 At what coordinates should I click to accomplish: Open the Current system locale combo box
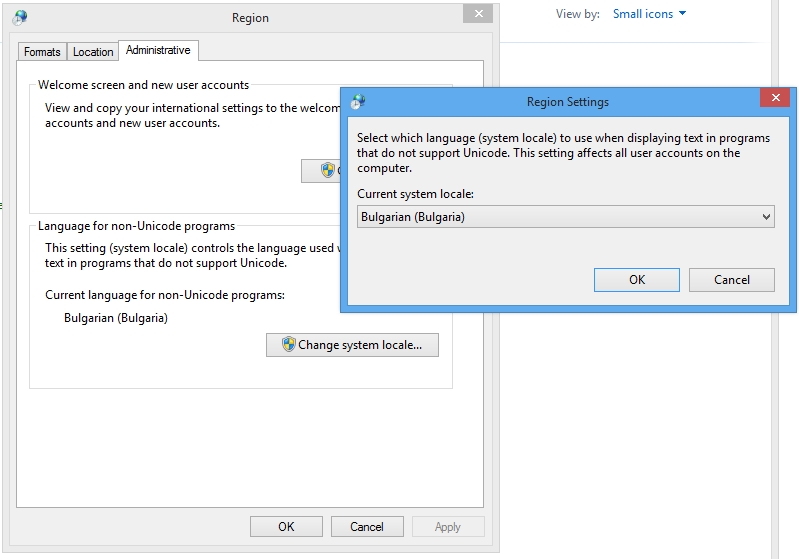[565, 217]
